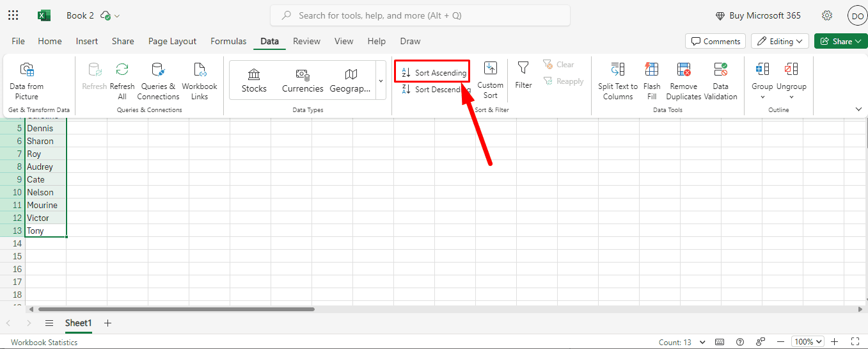Click the Excel logo icon
The image size is (868, 349).
[44, 15]
